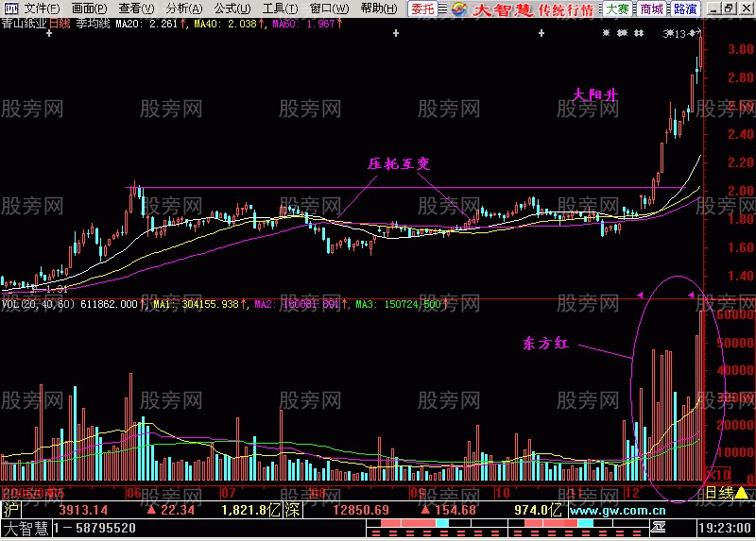Click the Shanghai index value 3913.14
The image size is (756, 541).
click(83, 510)
